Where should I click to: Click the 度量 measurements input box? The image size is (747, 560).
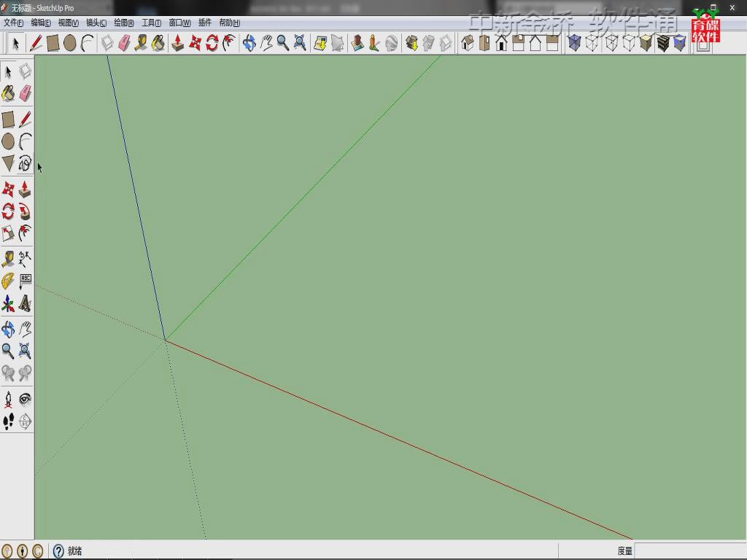click(x=690, y=551)
